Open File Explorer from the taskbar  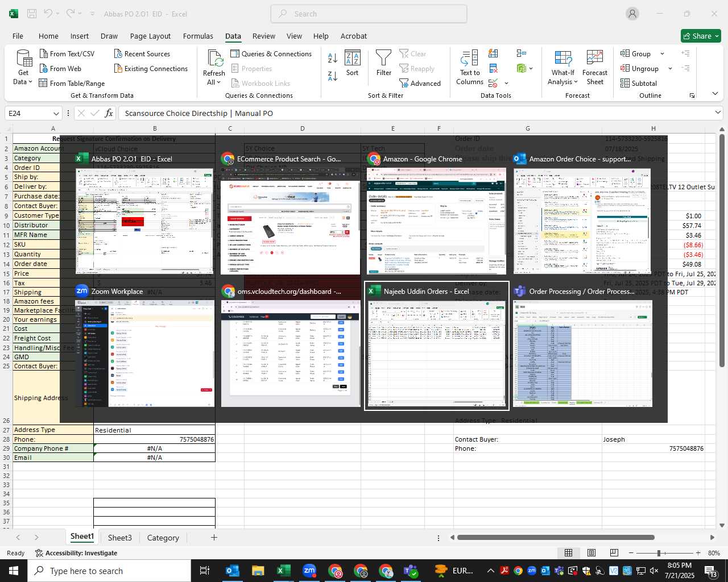pyautogui.click(x=258, y=571)
